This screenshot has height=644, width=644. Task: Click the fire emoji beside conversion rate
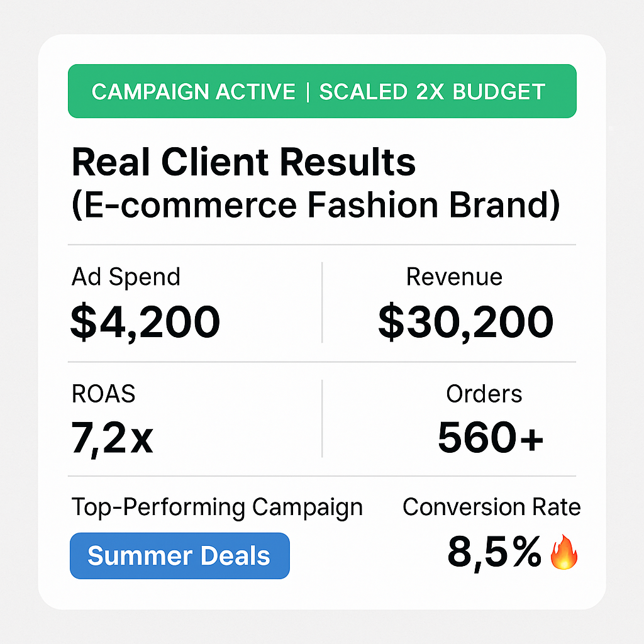tap(564, 552)
